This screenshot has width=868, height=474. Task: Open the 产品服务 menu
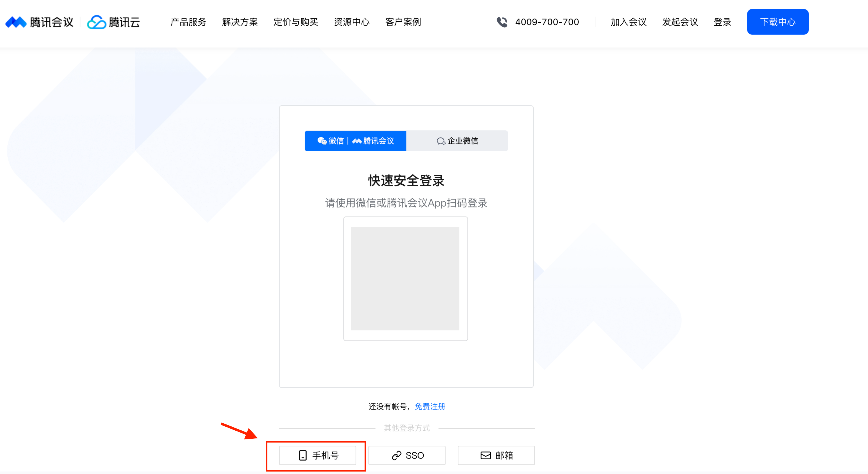188,22
